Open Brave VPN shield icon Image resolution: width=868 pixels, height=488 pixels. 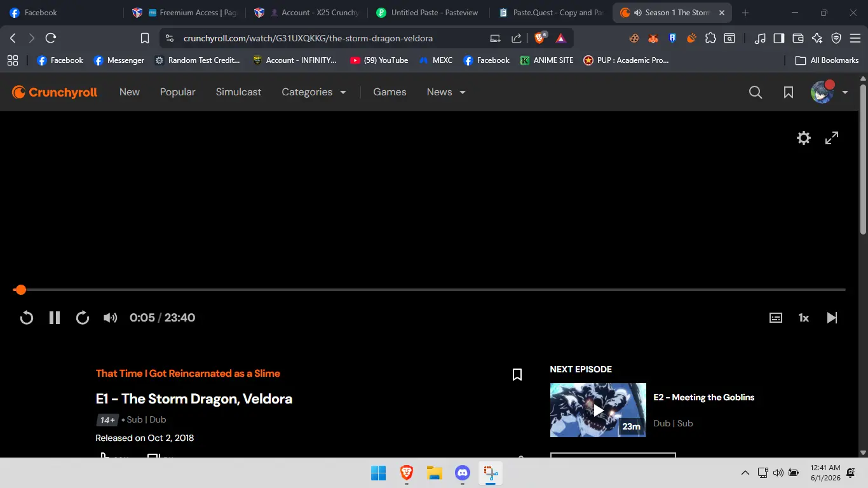click(836, 38)
